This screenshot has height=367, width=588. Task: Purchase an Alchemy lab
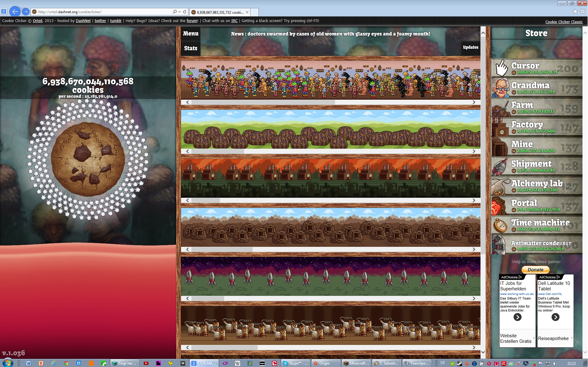click(x=537, y=186)
